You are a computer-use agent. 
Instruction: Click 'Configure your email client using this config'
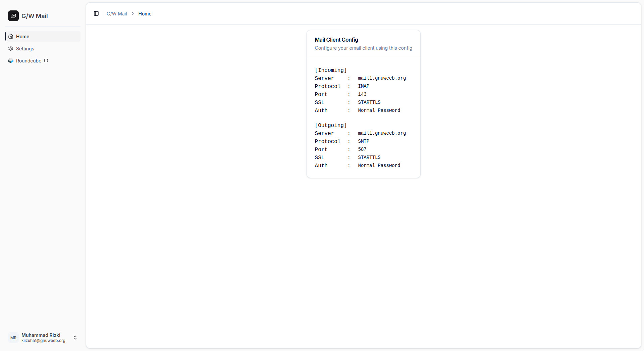pyautogui.click(x=363, y=48)
